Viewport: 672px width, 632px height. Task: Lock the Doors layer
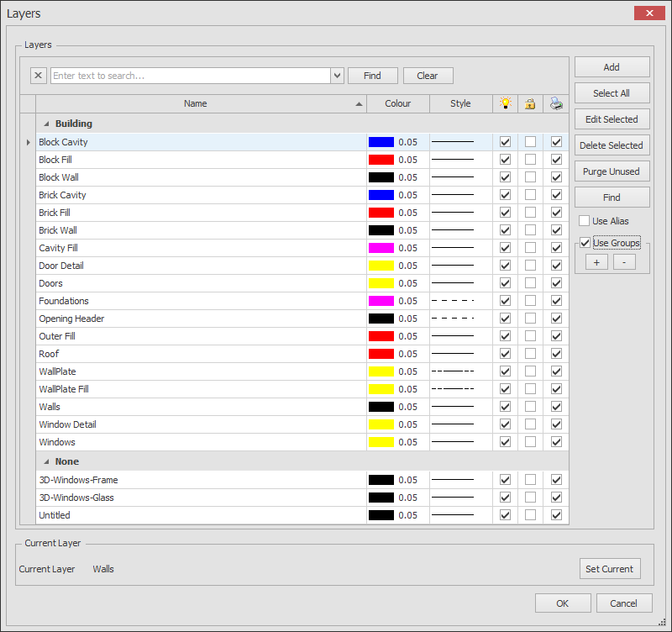(x=530, y=283)
